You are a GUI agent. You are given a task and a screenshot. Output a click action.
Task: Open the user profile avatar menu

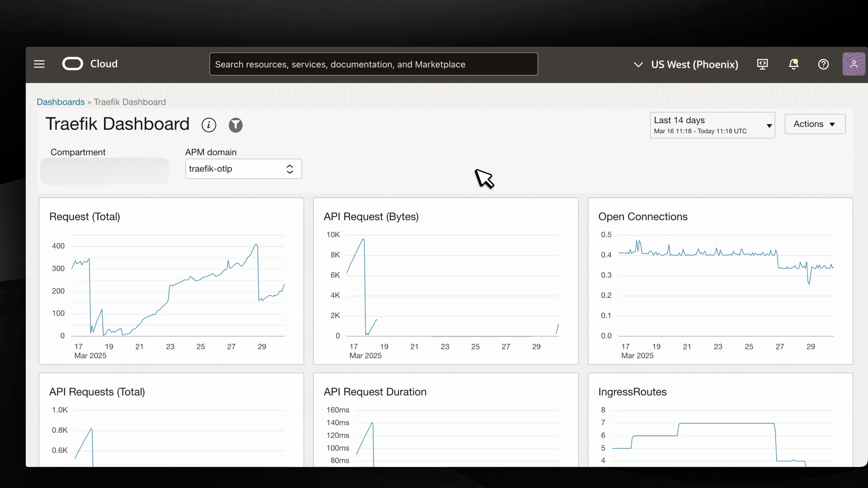coord(853,64)
